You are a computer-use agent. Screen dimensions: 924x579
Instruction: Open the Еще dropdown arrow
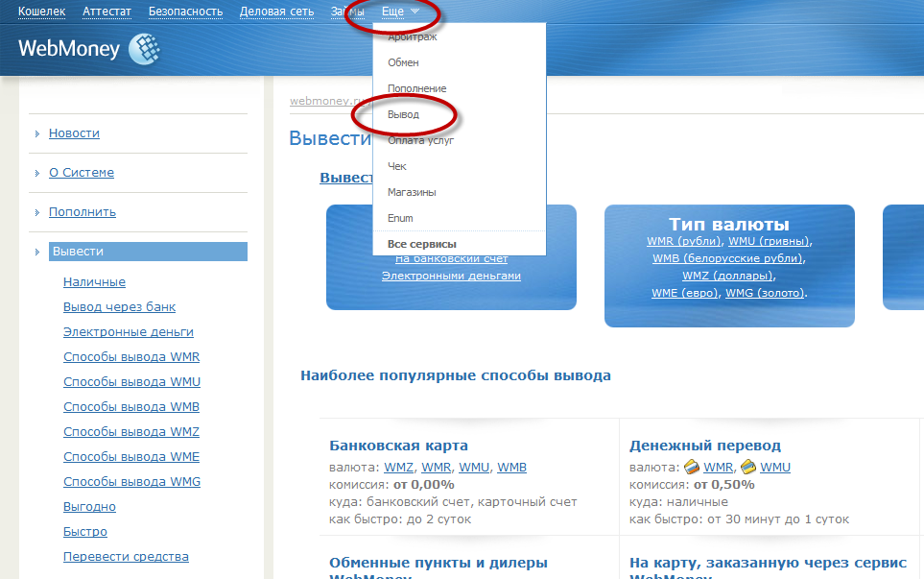pos(415,12)
